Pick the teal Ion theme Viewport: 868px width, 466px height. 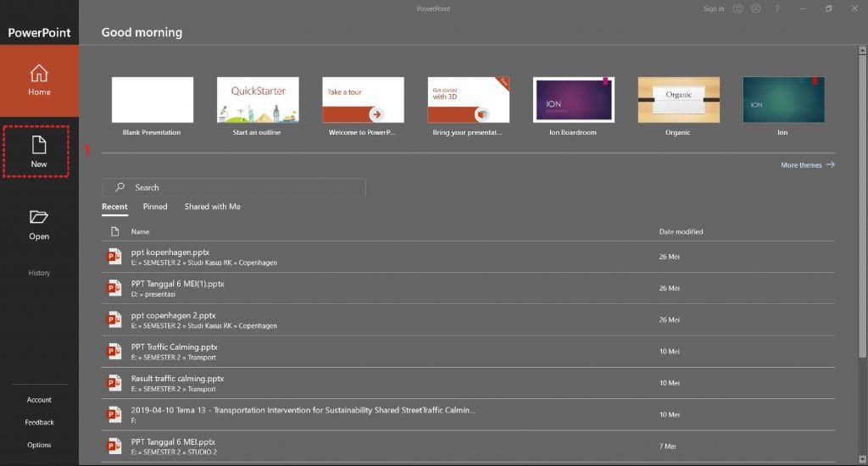coord(783,106)
